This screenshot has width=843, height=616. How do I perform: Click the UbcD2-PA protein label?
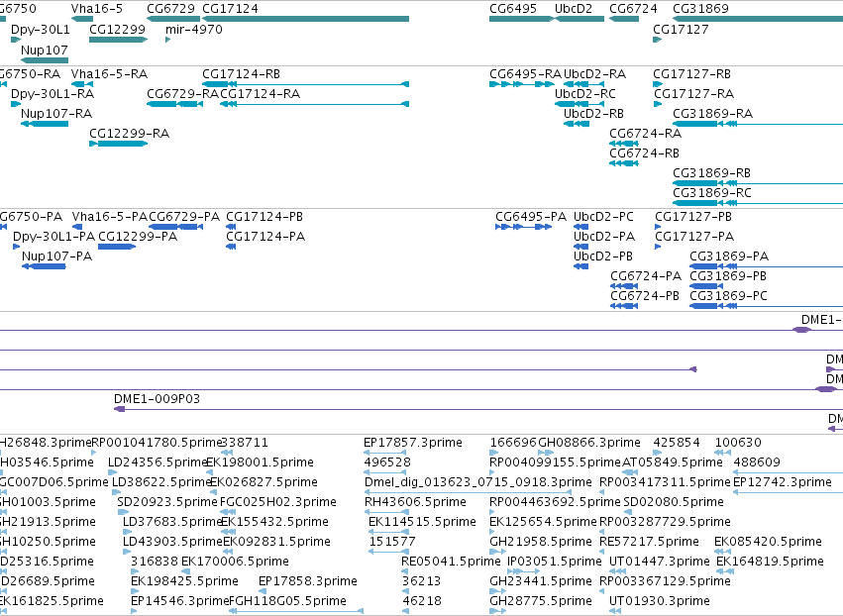(x=603, y=237)
